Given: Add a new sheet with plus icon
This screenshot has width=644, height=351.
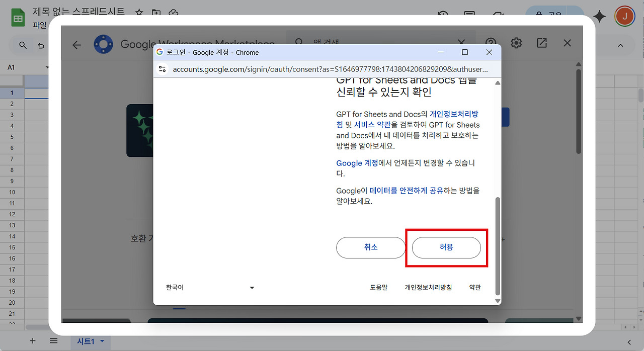Looking at the screenshot, I should point(33,341).
